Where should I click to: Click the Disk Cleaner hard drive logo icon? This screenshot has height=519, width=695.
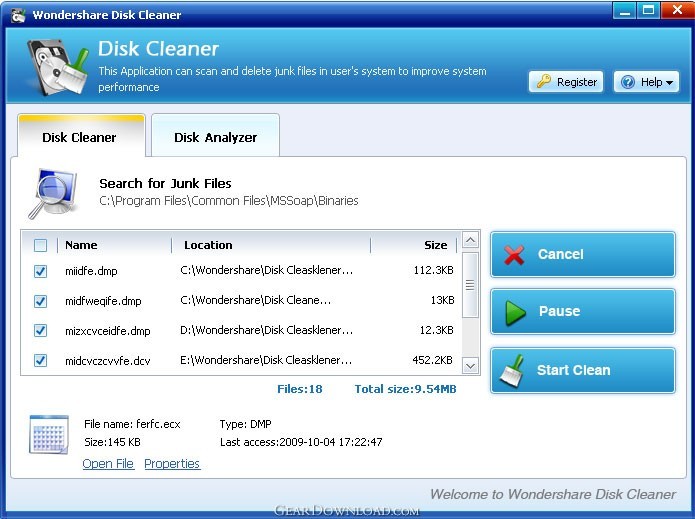pyautogui.click(x=58, y=66)
